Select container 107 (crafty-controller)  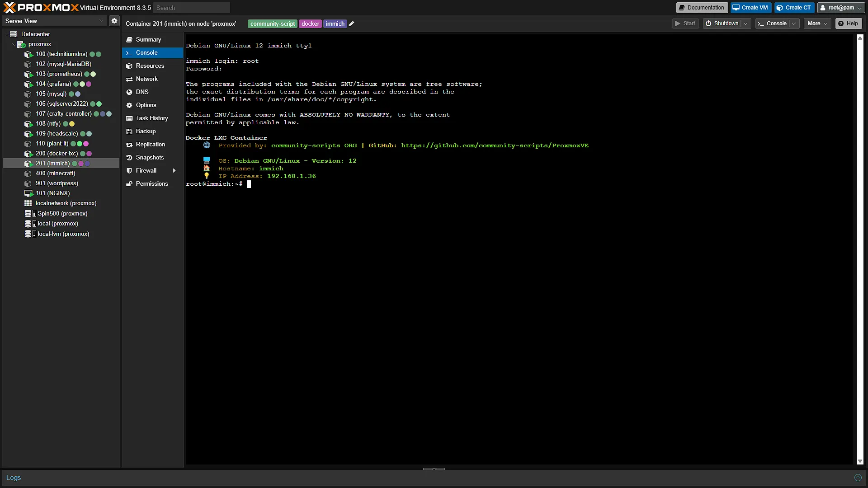(x=64, y=114)
